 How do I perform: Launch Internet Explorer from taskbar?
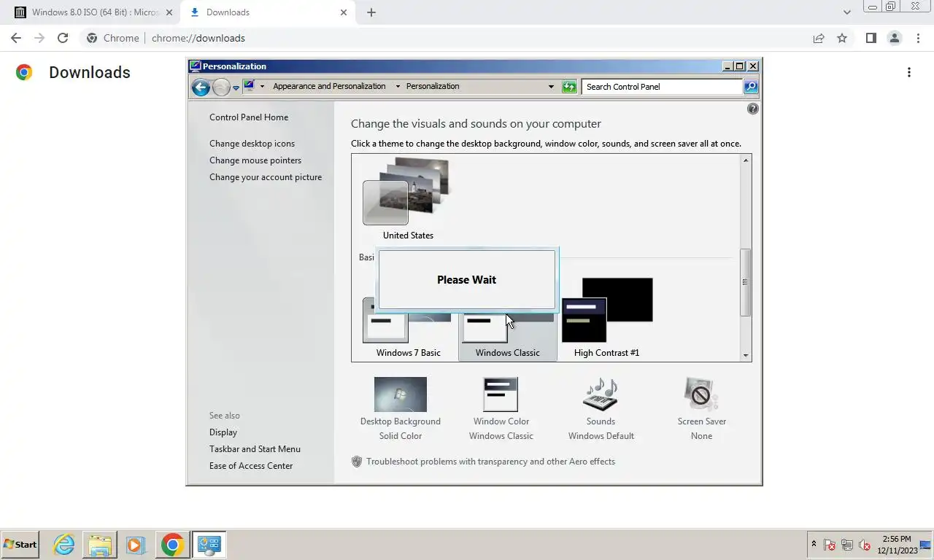click(x=64, y=545)
